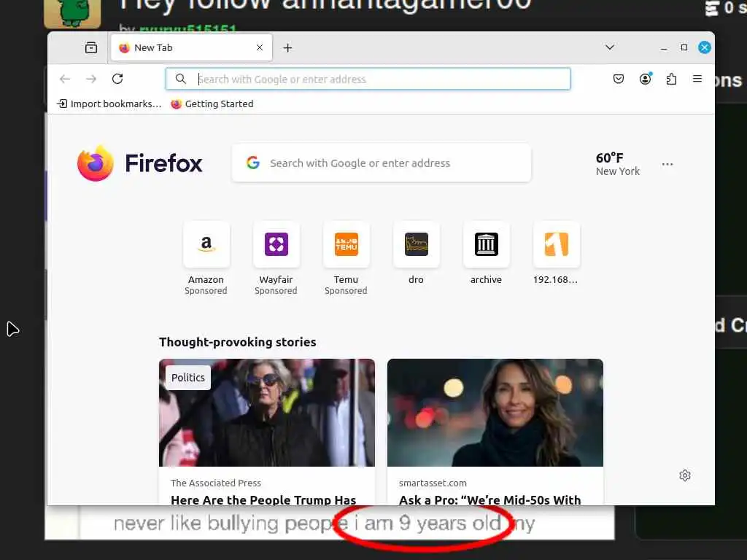The image size is (747, 560).
Task: Click the new tab page Google search box
Action: tap(381, 163)
